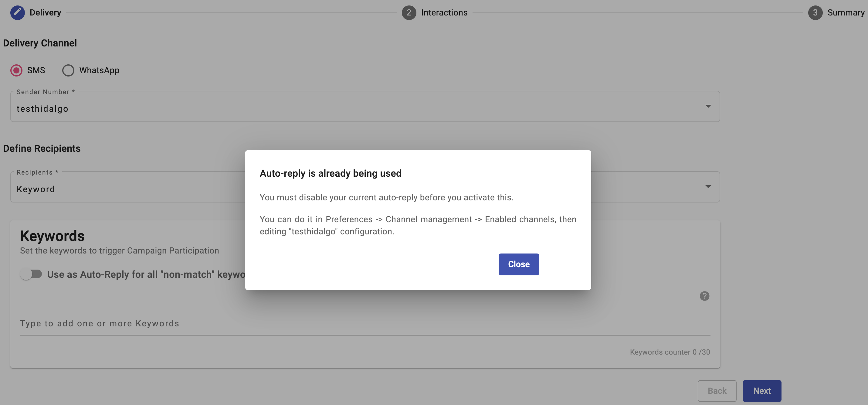Click the Delivery step pencil icon
This screenshot has width=868, height=405.
pyautogui.click(x=17, y=12)
